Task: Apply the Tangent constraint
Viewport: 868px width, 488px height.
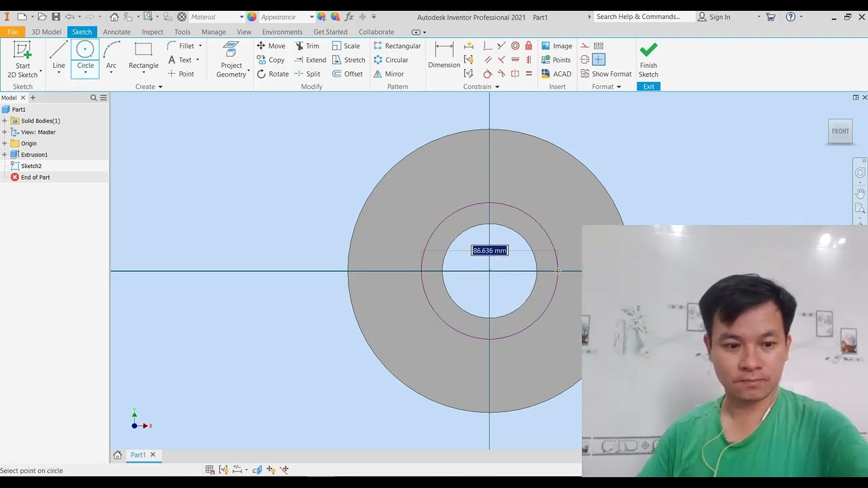Action: 488,74
